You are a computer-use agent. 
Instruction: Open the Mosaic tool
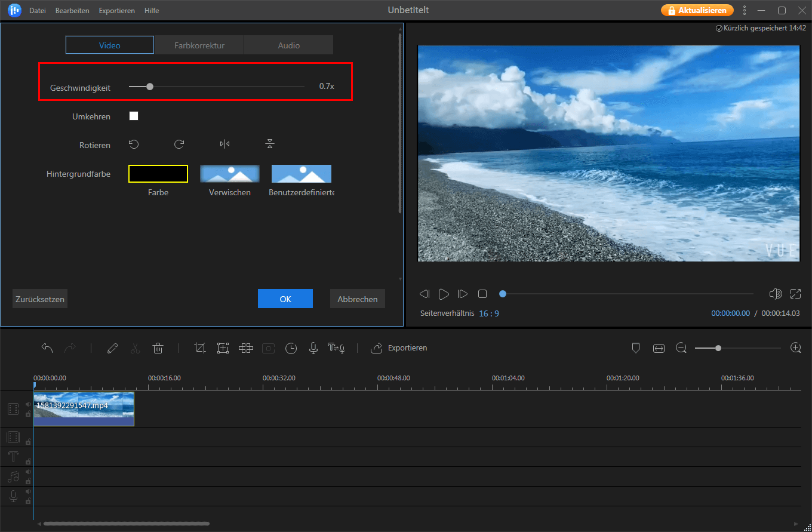pos(245,348)
